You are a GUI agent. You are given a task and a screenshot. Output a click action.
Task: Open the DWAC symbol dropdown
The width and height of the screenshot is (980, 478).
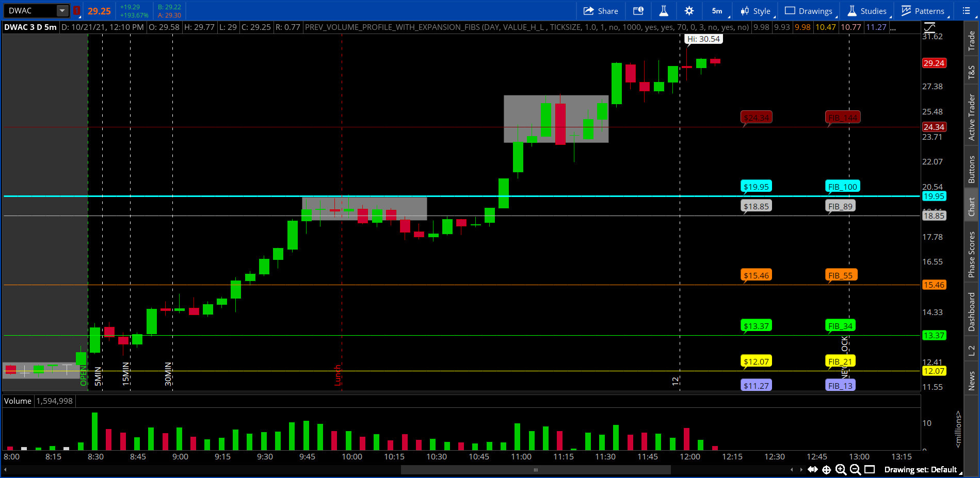(x=62, y=10)
